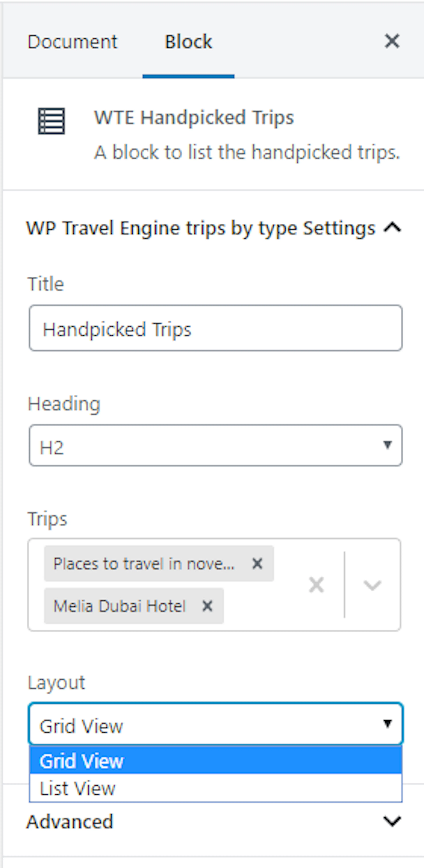Viewport: 424px width, 868px height.
Task: Open the Heading H2 dropdown
Action: click(216, 445)
